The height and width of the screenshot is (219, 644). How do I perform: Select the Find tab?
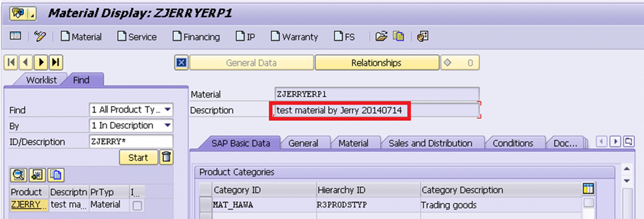click(x=81, y=80)
